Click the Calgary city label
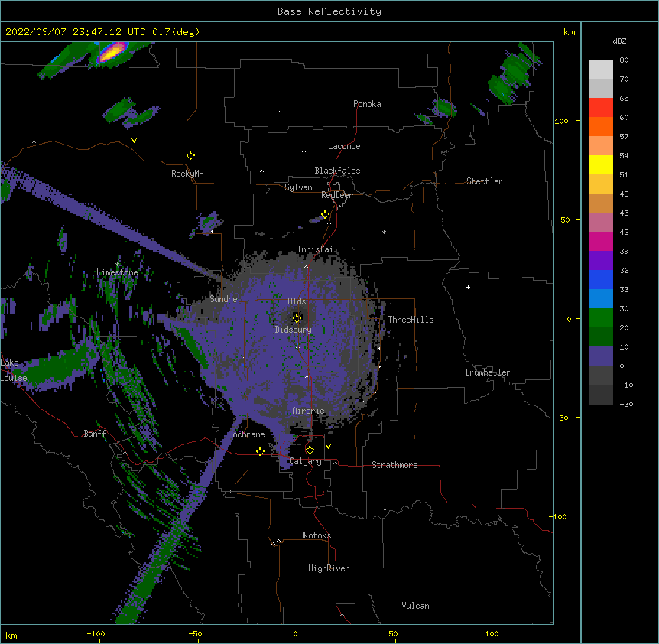 [x=305, y=461]
